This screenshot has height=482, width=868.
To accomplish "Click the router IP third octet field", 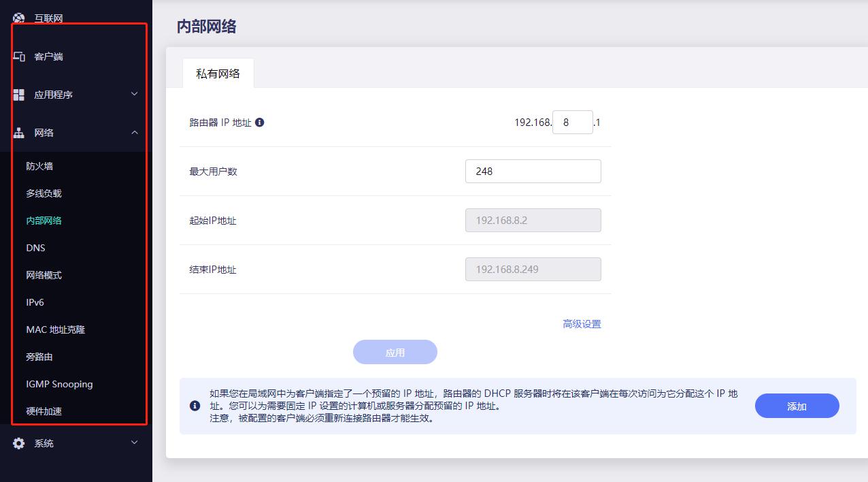I will (572, 122).
